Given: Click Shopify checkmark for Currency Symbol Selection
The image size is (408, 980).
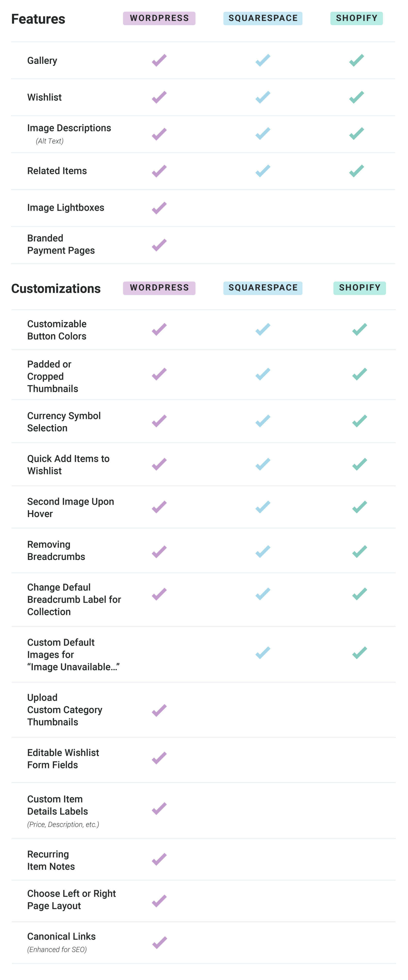Looking at the screenshot, I should [359, 421].
